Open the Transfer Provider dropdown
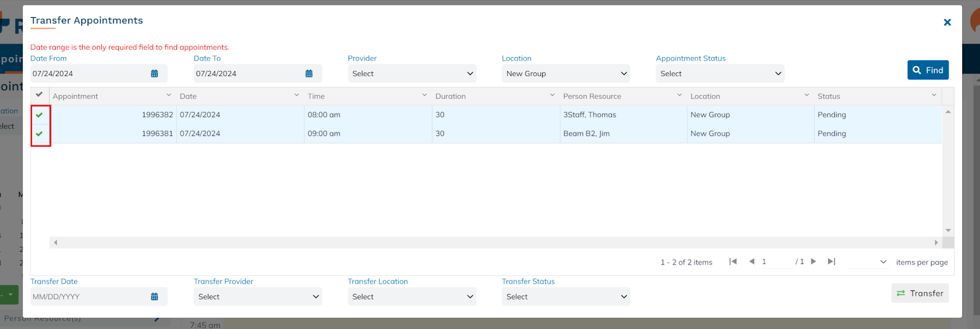This screenshot has width=980, height=329. pyautogui.click(x=258, y=297)
